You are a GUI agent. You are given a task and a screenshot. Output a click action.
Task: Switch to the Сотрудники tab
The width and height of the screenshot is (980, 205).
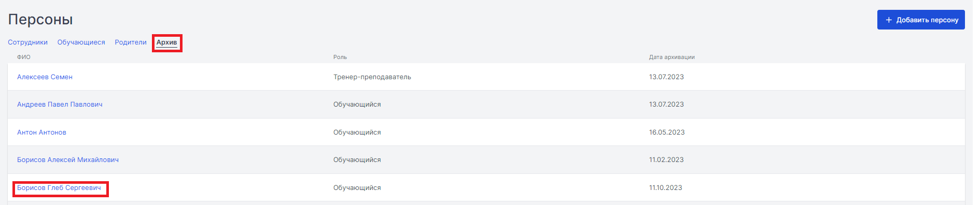pyautogui.click(x=27, y=42)
